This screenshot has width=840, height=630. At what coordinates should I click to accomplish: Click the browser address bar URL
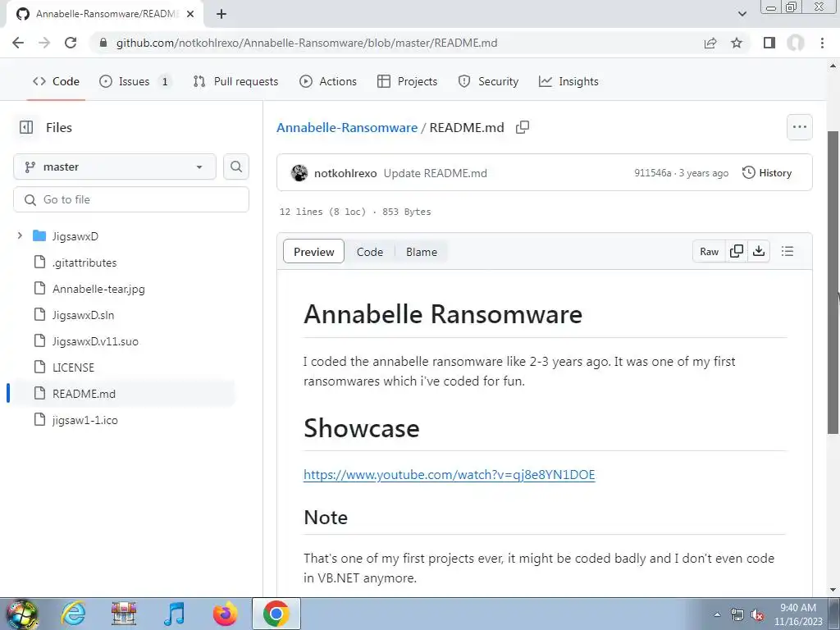[307, 43]
